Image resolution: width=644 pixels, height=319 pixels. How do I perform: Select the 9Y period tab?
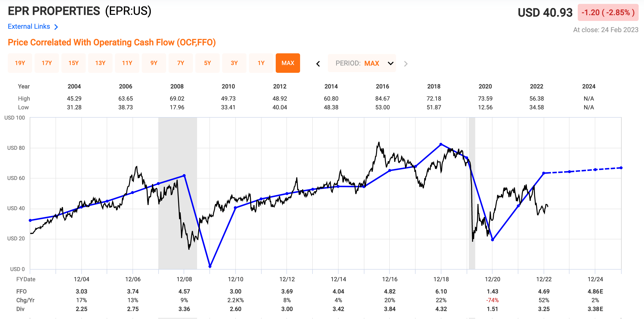point(154,63)
